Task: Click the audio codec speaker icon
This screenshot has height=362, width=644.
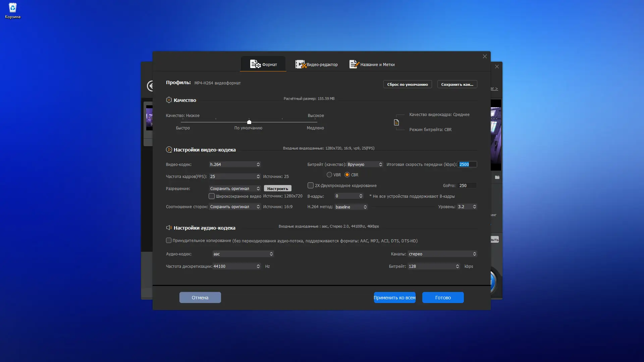Action: click(169, 228)
